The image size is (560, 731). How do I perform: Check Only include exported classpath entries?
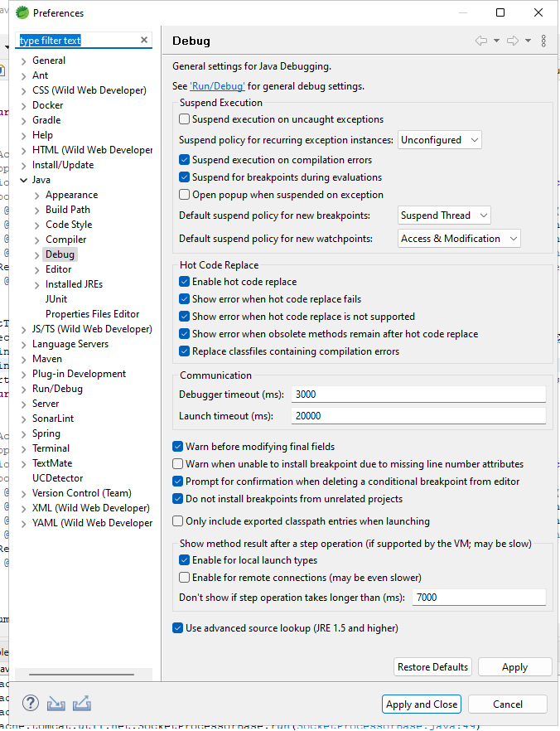(x=177, y=521)
